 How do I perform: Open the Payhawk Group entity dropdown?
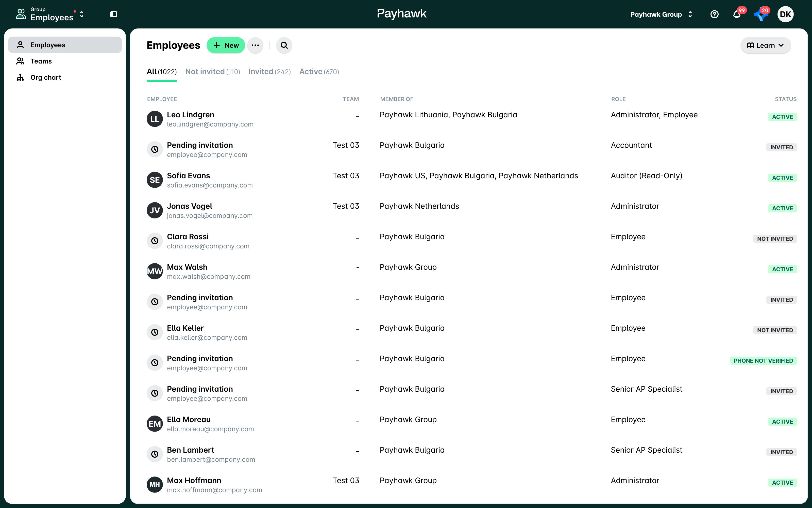tap(661, 14)
